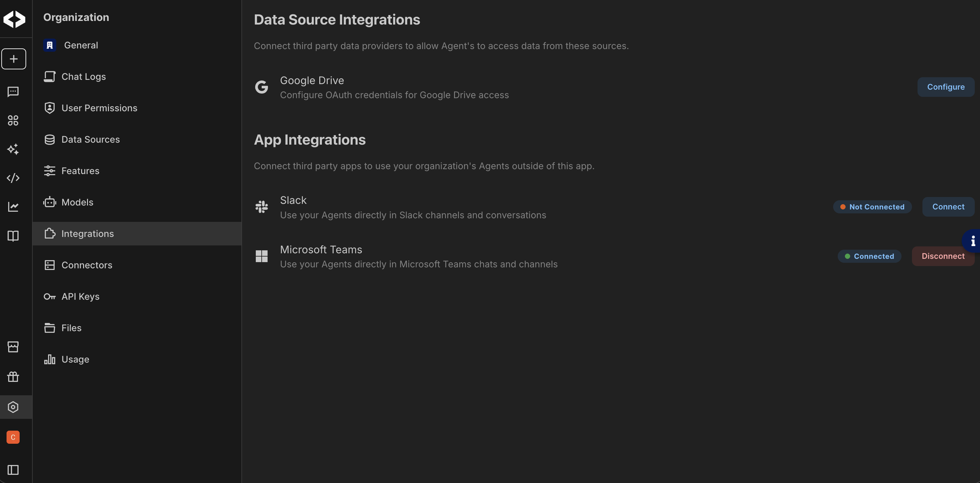Open the hexagon settings icon

[13, 407]
